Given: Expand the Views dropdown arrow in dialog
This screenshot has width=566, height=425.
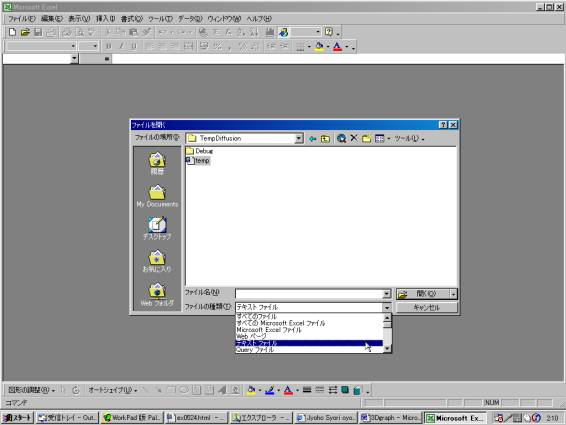Looking at the screenshot, I should [x=388, y=139].
